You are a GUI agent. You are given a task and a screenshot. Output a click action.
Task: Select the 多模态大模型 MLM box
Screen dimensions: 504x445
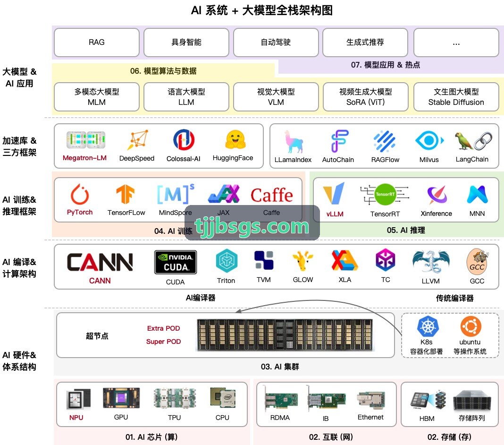point(97,97)
